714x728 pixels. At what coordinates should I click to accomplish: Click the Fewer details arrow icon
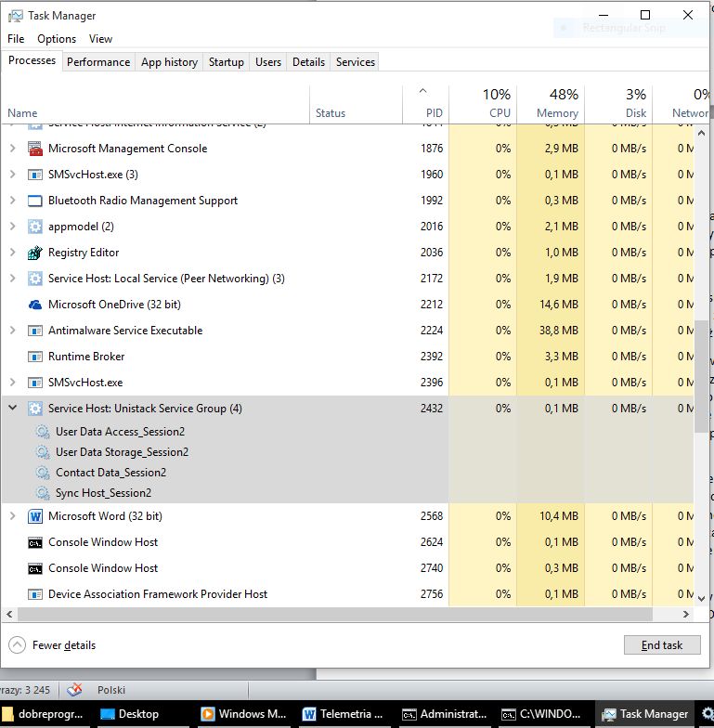click(x=17, y=644)
